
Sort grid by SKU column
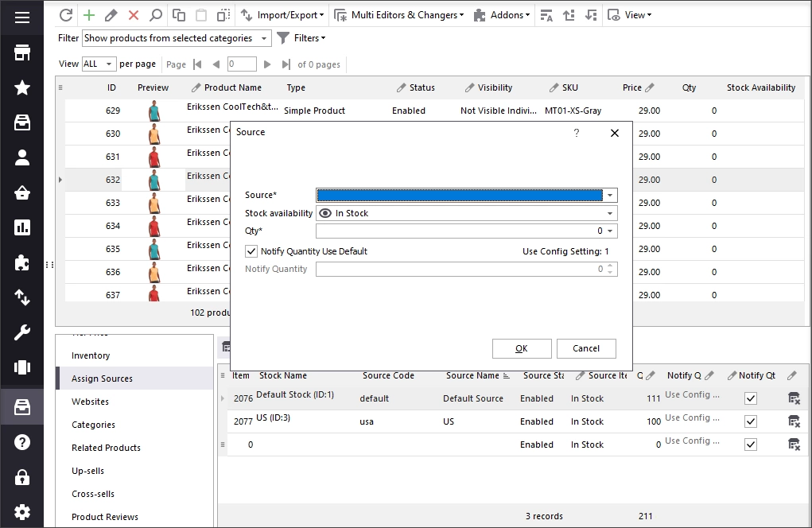point(569,87)
